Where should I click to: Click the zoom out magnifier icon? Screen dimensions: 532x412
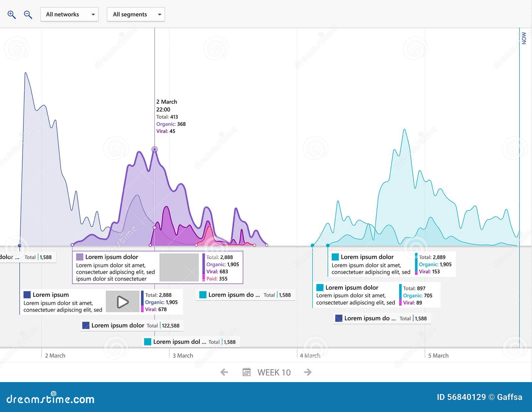coord(28,15)
